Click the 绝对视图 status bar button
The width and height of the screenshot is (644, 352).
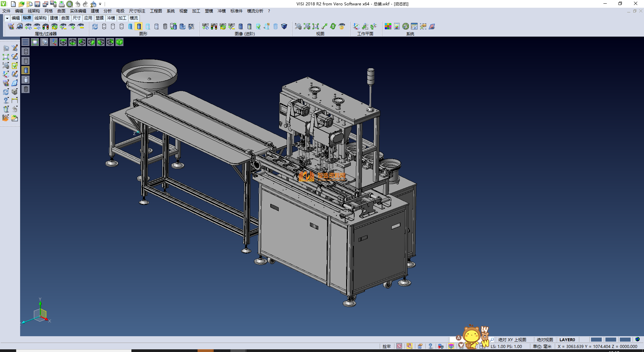click(x=545, y=340)
